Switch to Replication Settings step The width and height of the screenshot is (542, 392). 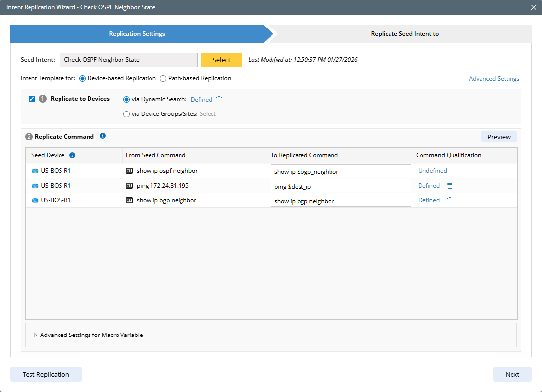pyautogui.click(x=137, y=34)
